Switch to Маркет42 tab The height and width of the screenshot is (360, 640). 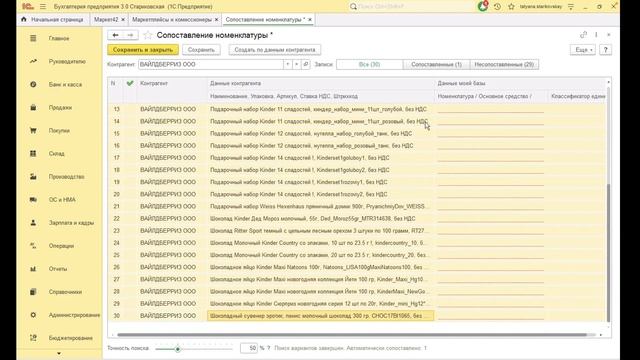point(106,19)
